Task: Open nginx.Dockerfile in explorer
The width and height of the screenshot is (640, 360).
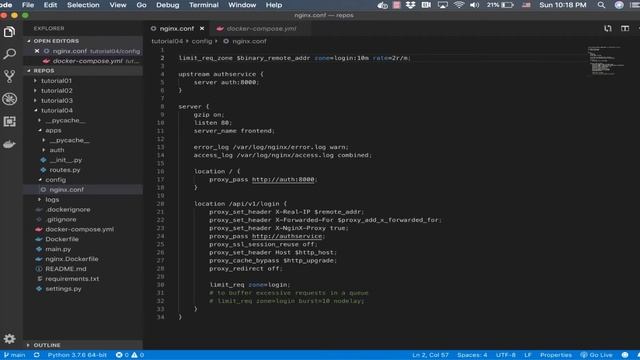Action: [71, 259]
